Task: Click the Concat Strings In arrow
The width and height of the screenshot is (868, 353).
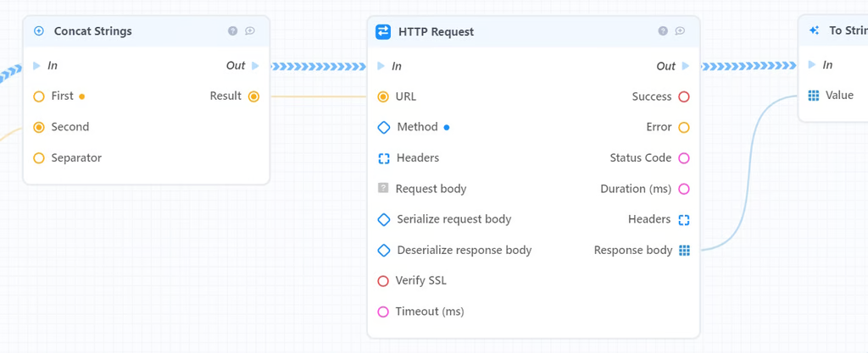Action: [37, 65]
